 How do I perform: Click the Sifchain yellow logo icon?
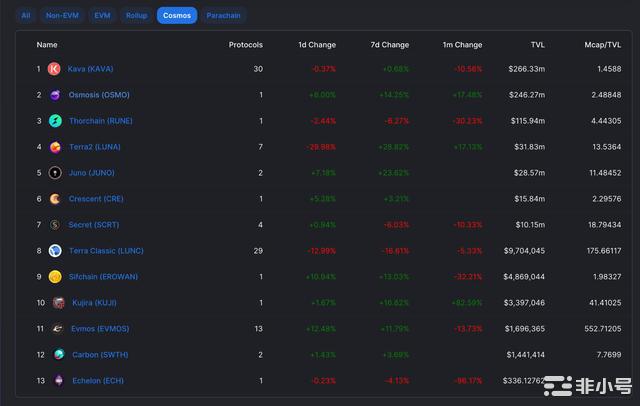click(x=55, y=277)
